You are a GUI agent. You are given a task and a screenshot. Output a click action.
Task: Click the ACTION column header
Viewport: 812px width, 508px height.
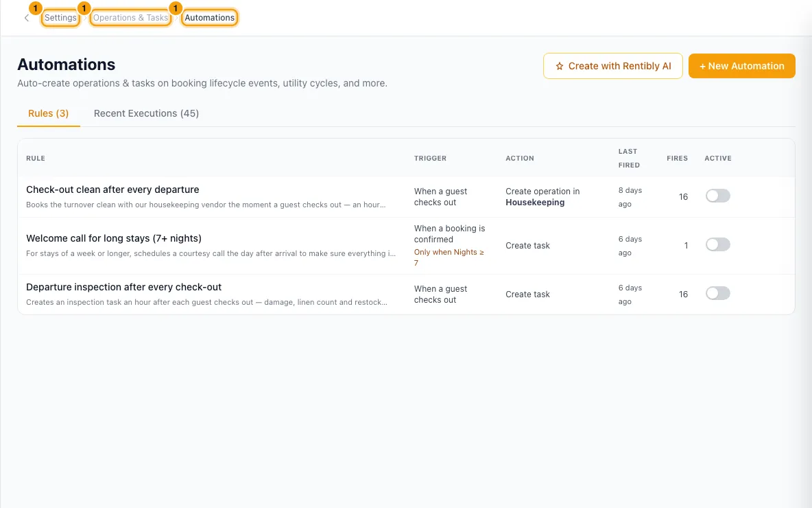pyautogui.click(x=519, y=158)
